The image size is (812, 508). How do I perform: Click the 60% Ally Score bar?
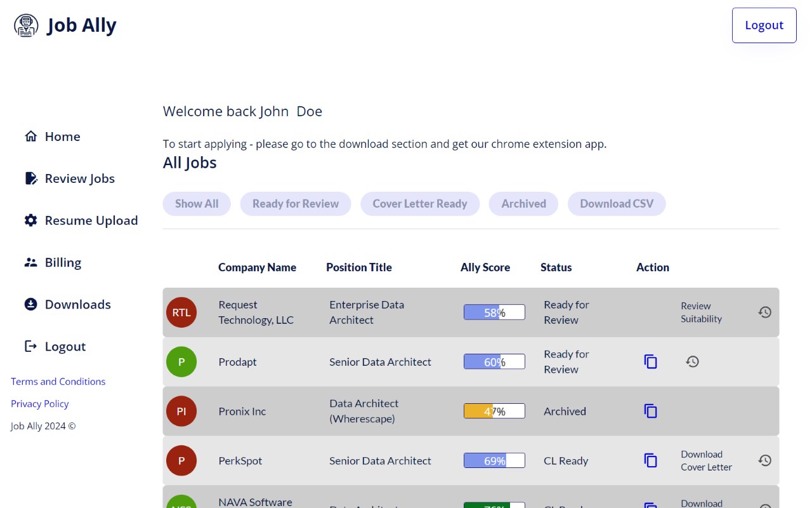(494, 362)
